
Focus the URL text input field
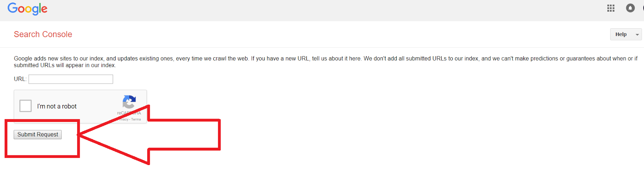71,79
